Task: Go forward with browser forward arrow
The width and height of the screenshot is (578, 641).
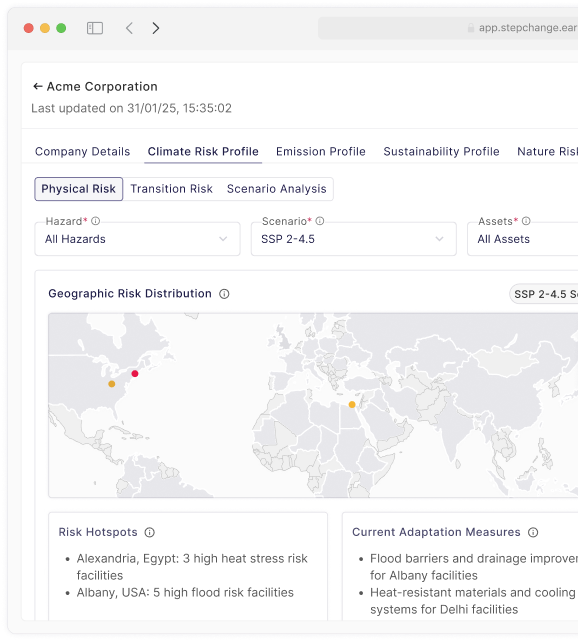Action: point(156,28)
